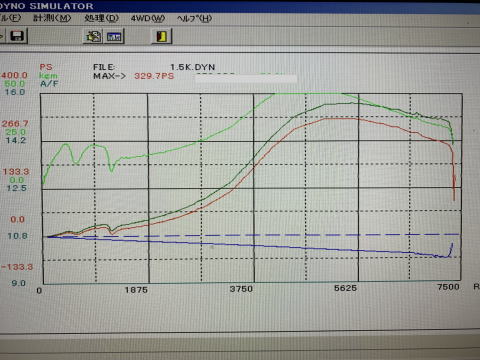The image size is (480, 360).
Task: Click the partially visible open-file toolbar icon
Action: pos(2,36)
